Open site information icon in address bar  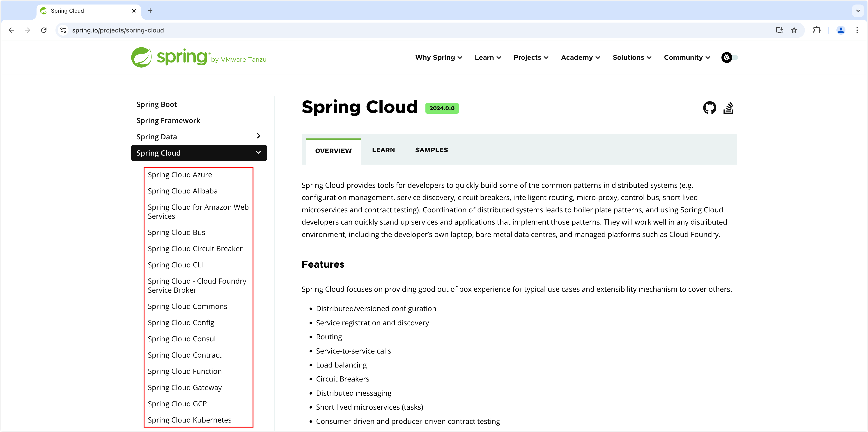(63, 30)
